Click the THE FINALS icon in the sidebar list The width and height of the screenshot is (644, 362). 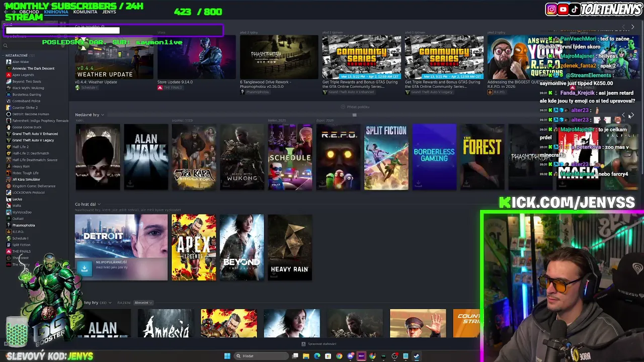coord(9,251)
